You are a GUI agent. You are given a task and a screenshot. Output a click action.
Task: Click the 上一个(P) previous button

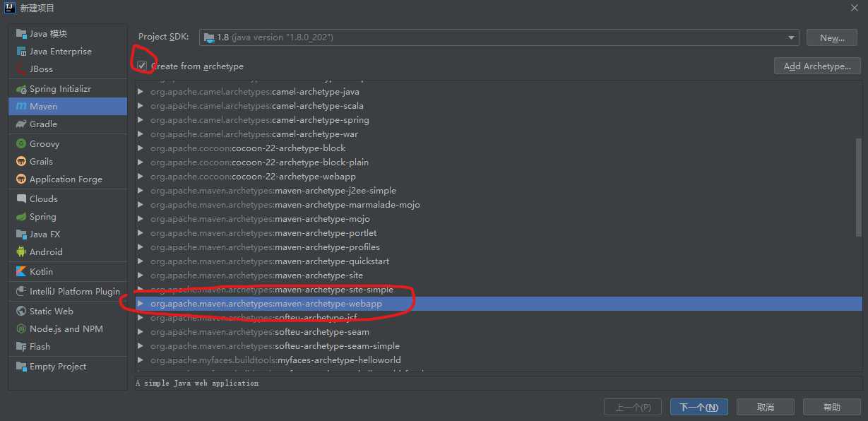632,407
